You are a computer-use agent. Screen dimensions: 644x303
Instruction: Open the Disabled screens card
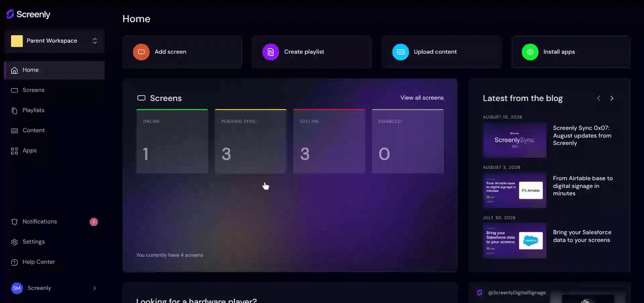coord(408,141)
